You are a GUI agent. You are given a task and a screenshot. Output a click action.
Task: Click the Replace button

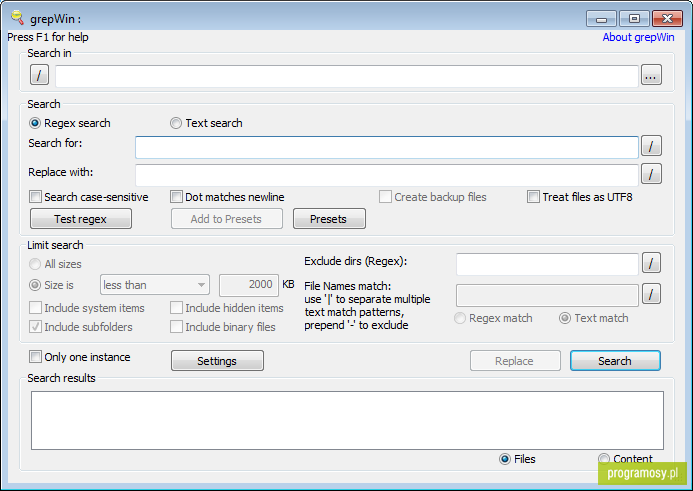click(515, 361)
